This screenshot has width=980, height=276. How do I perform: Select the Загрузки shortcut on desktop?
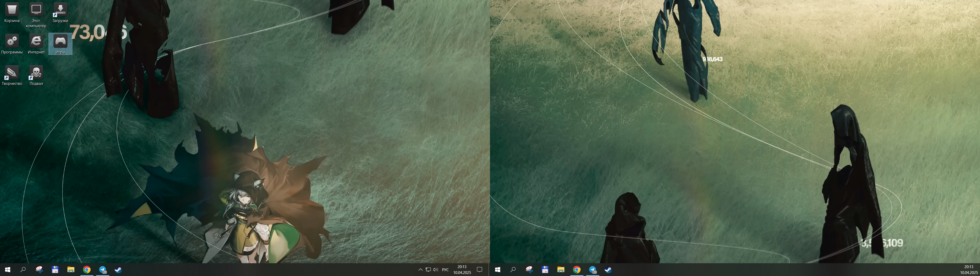pyautogui.click(x=60, y=13)
